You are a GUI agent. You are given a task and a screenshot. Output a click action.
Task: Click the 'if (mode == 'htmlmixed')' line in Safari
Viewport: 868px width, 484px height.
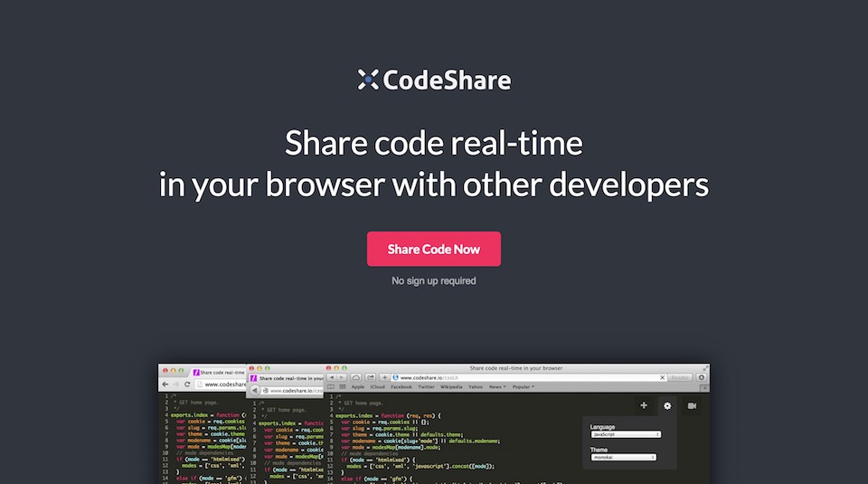[378, 460]
